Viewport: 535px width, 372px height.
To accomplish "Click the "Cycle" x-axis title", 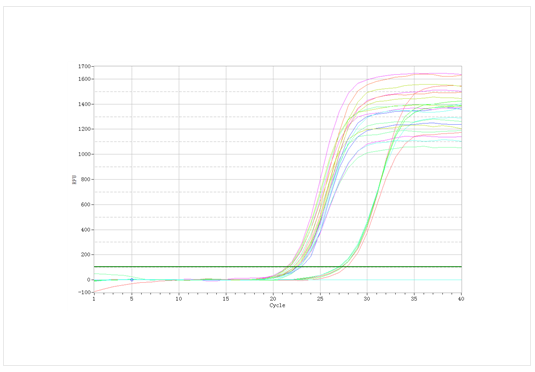I will pyautogui.click(x=277, y=305).
